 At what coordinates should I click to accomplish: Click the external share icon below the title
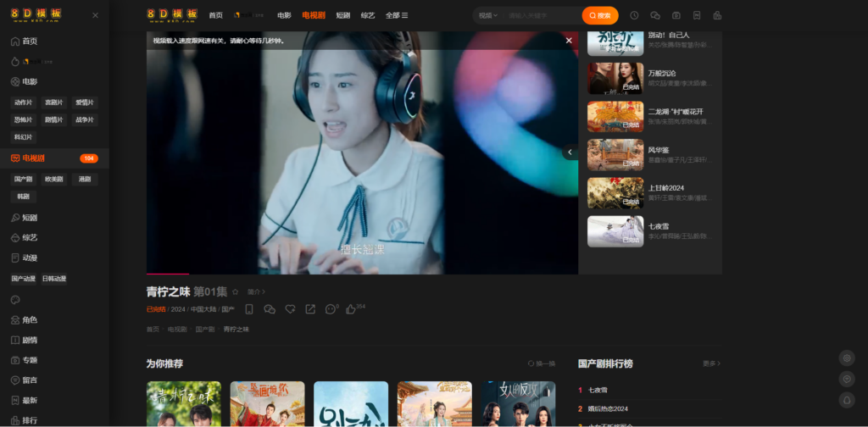point(310,309)
